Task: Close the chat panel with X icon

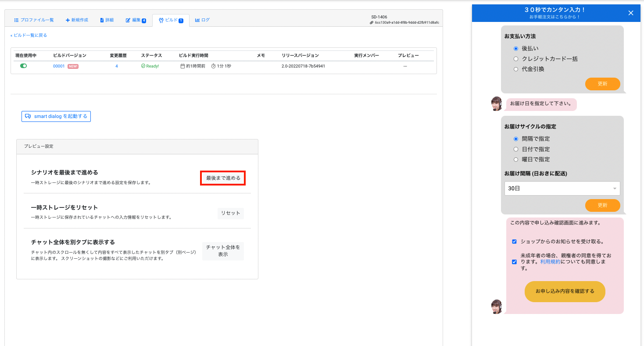Action: coord(631,13)
